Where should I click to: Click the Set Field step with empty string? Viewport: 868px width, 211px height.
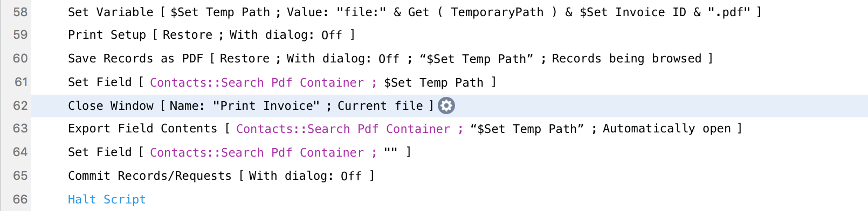239,152
